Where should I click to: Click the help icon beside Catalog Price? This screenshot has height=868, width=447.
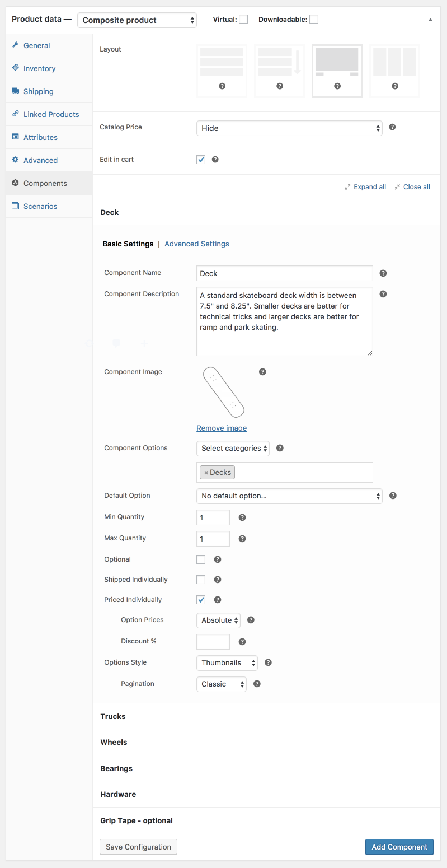[392, 127]
